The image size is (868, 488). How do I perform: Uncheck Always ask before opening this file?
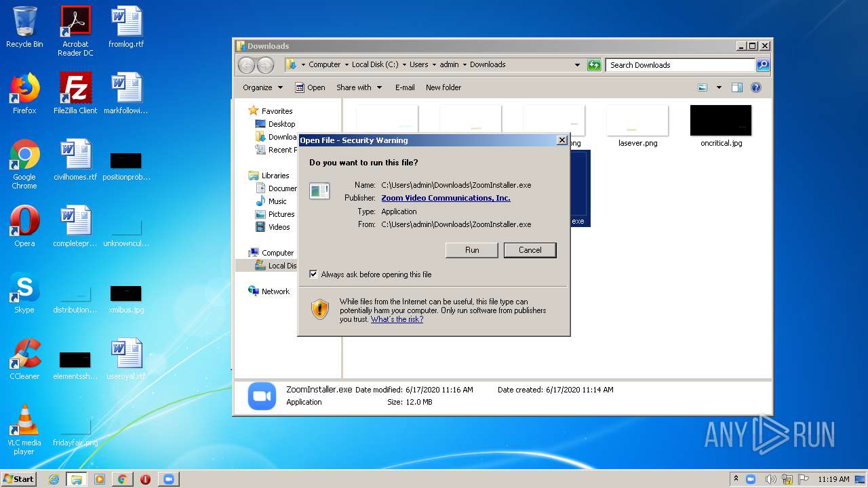313,274
